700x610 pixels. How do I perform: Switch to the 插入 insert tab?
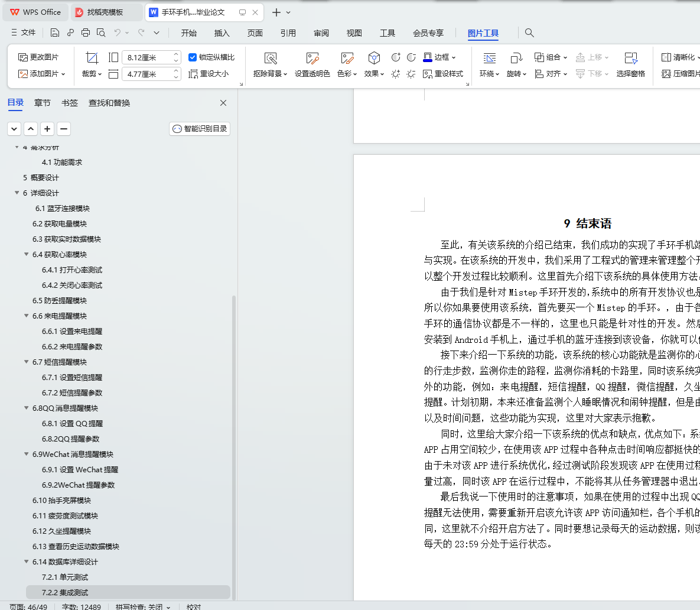(x=222, y=33)
